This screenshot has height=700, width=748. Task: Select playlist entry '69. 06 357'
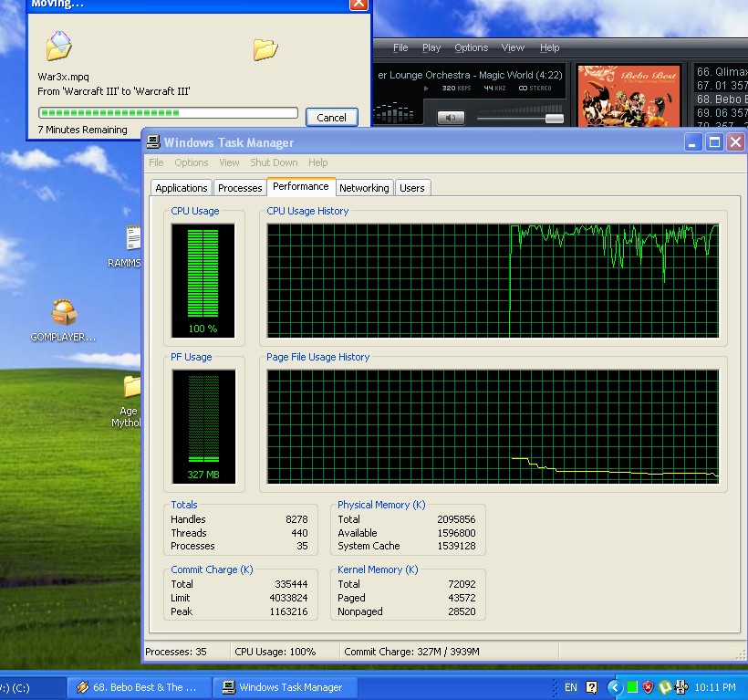pos(722,112)
